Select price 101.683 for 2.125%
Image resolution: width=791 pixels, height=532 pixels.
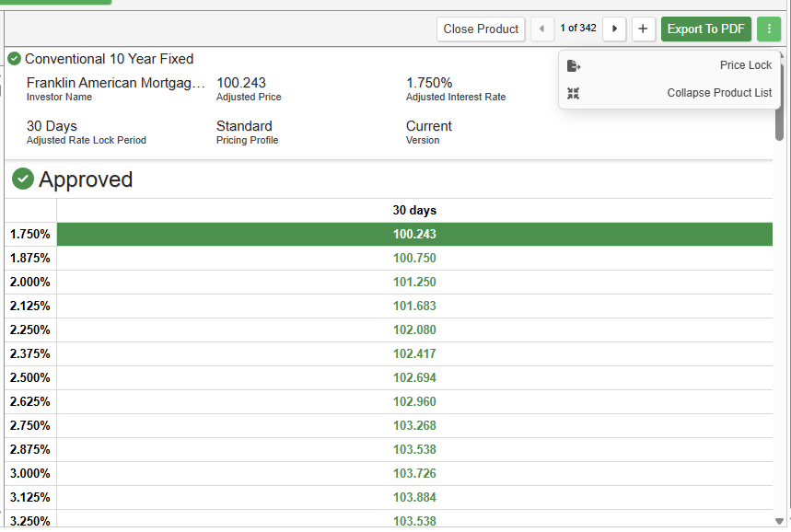tap(414, 306)
